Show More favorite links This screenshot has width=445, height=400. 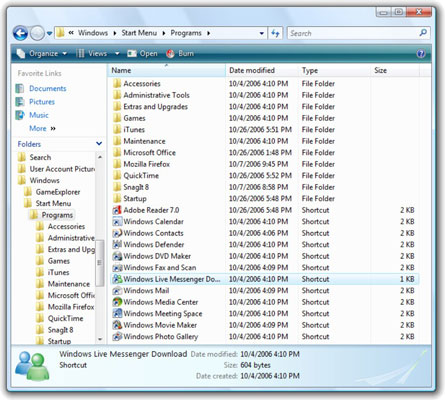pyautogui.click(x=42, y=128)
